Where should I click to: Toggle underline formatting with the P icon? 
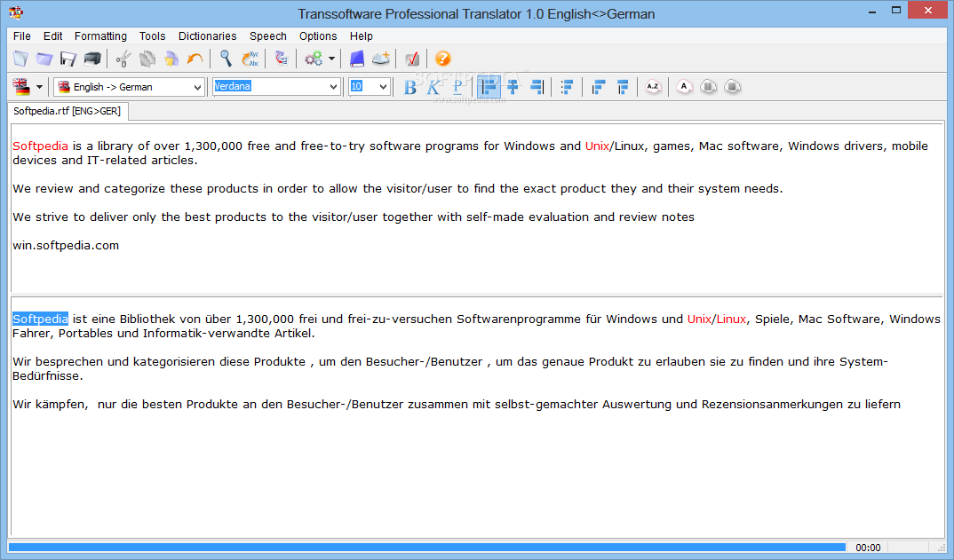[x=457, y=87]
